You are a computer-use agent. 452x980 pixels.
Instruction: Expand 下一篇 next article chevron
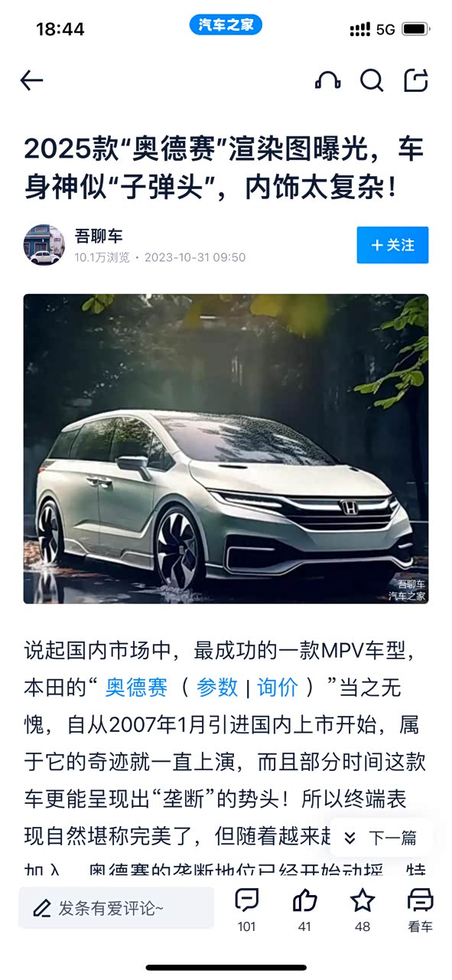coord(350,838)
